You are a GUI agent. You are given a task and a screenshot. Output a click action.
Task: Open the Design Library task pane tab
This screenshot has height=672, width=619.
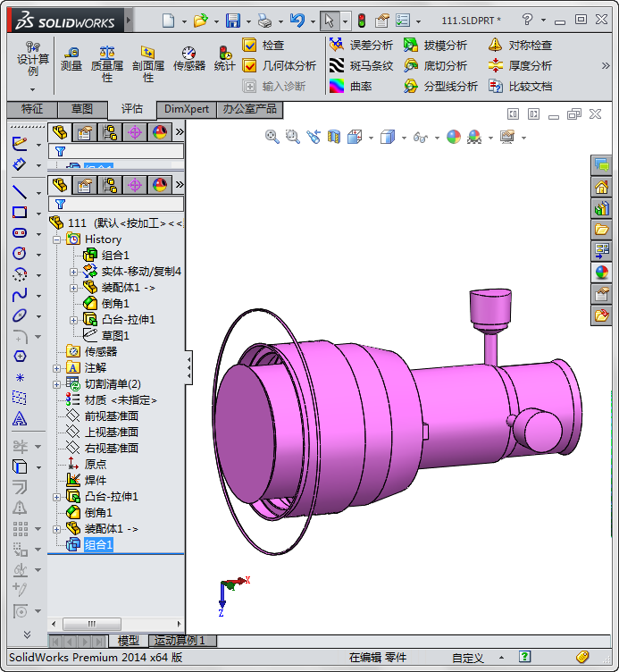coord(601,208)
